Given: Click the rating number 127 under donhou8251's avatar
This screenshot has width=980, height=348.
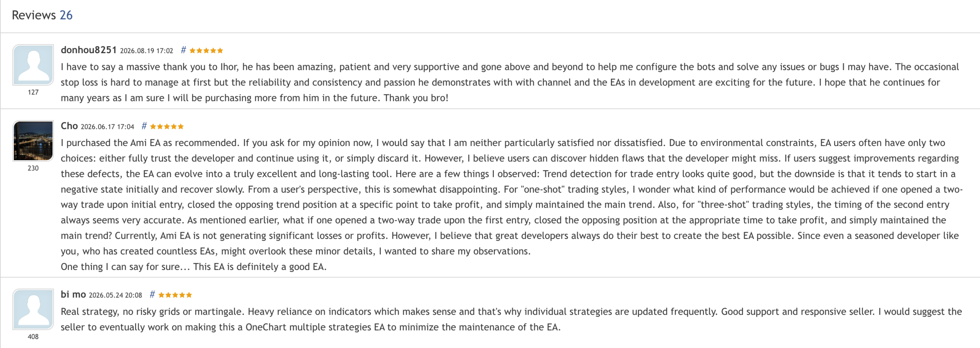Looking at the screenshot, I should click(x=33, y=92).
